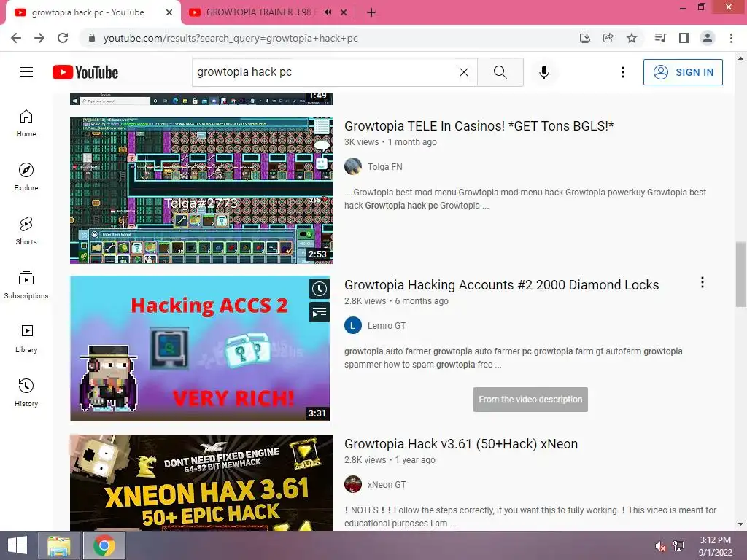Click the taskbar clock 3:12 PM
747x560 pixels.
[x=715, y=546]
